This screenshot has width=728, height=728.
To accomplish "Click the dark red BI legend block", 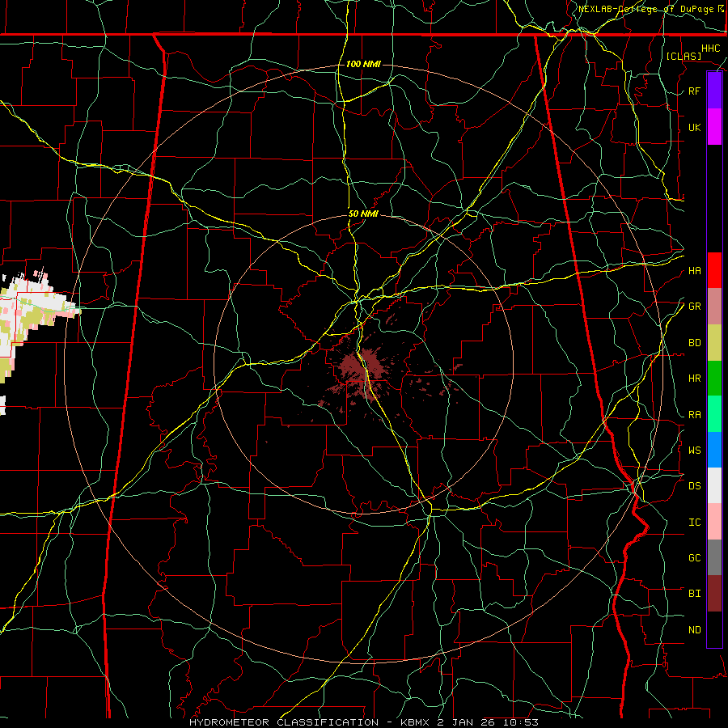I will 714,594.
